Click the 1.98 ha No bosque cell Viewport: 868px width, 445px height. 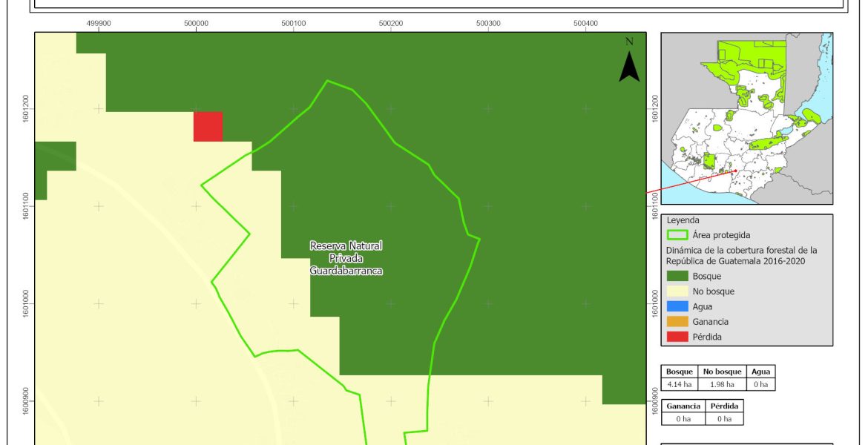coord(720,384)
